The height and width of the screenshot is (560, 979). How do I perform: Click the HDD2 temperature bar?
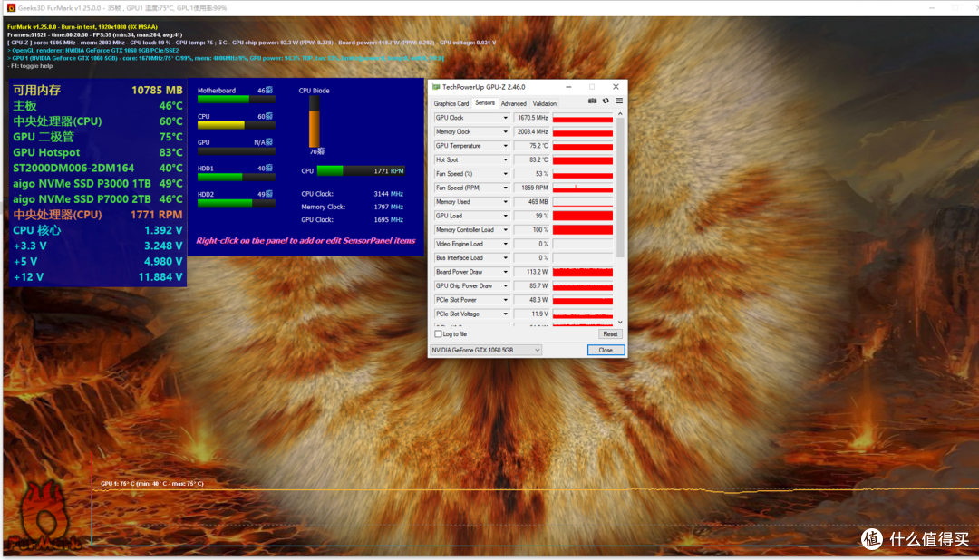tap(236, 203)
